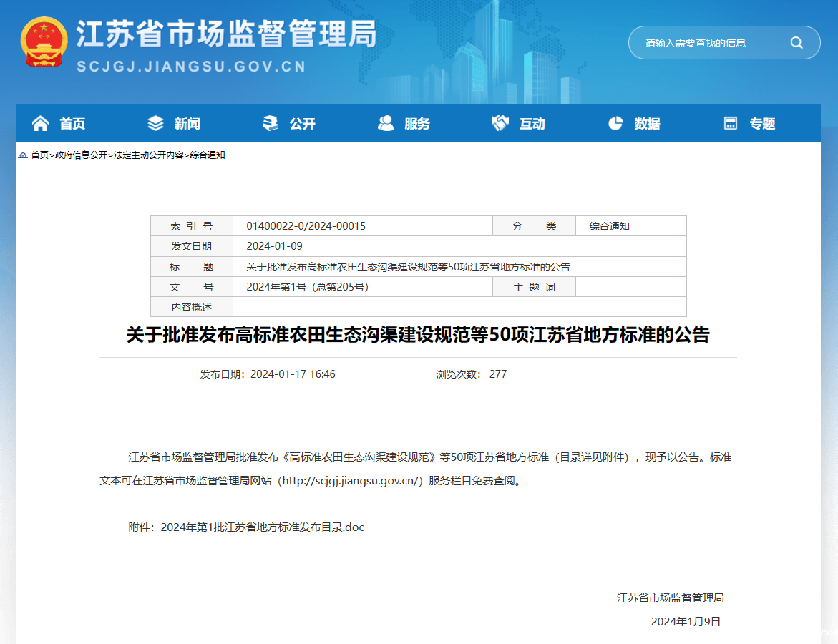
Task: Go to 首页 breadcrumb link
Action: pos(40,155)
